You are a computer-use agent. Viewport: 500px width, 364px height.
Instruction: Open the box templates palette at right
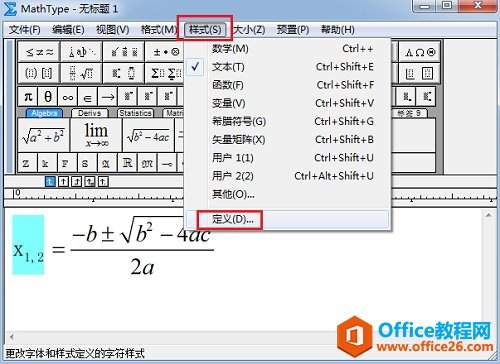(419, 73)
